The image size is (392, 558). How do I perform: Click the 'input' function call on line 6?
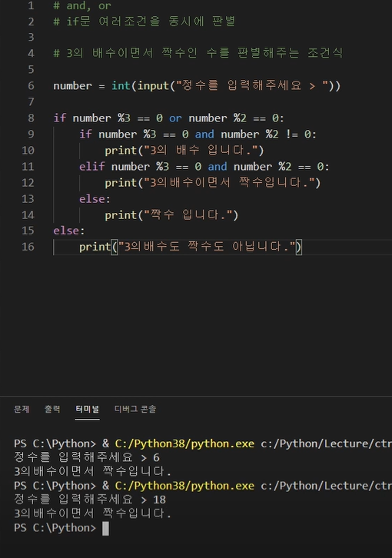pyautogui.click(x=153, y=86)
